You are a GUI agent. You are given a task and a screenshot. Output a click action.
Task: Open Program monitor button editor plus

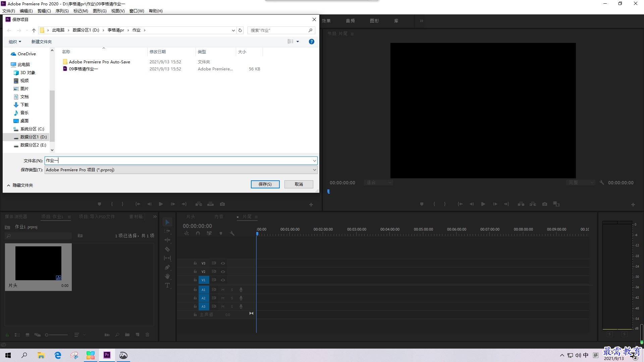[x=633, y=204]
